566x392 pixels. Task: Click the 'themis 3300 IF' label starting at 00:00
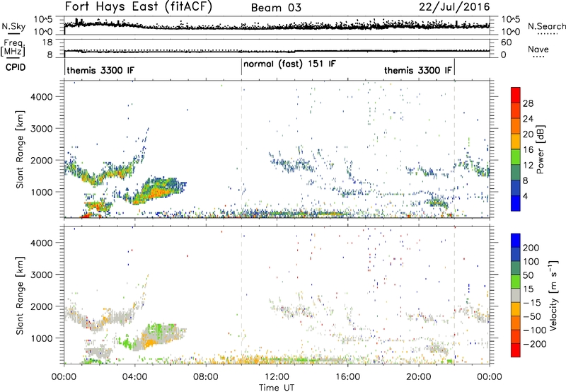(100, 70)
